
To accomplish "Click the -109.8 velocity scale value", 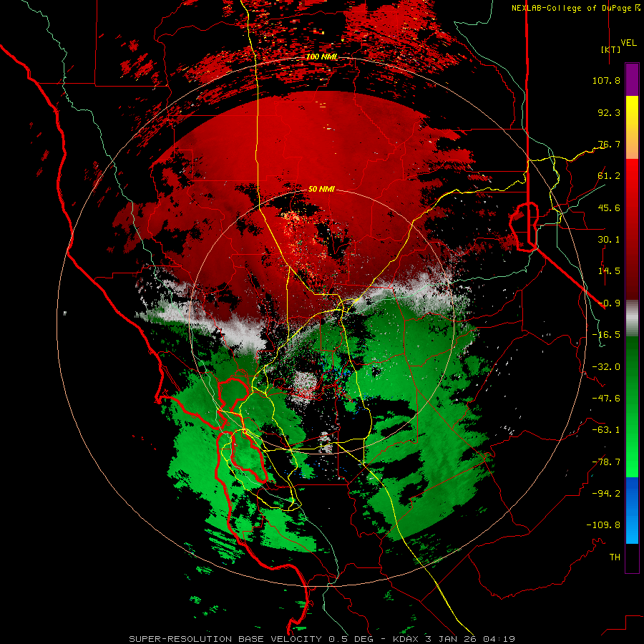I will click(x=603, y=525).
